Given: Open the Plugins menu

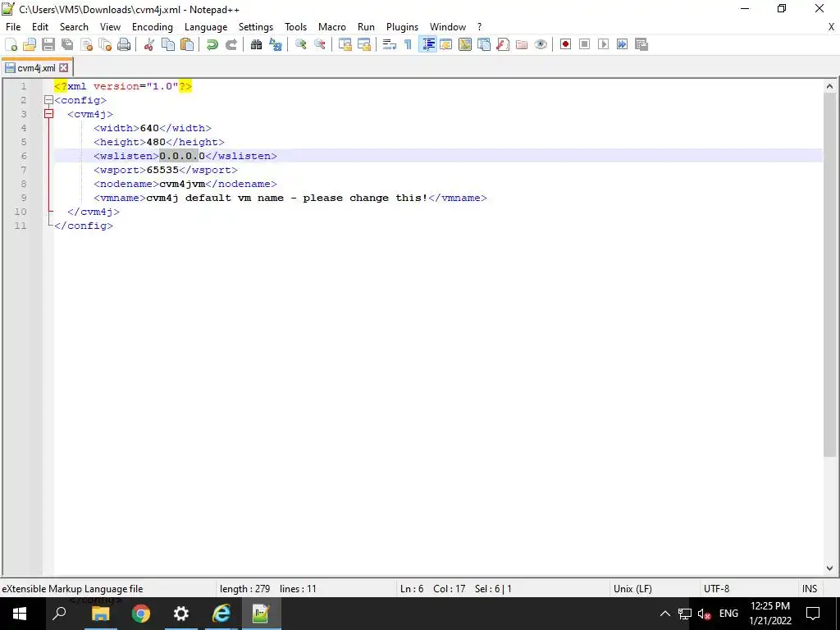Looking at the screenshot, I should (402, 27).
